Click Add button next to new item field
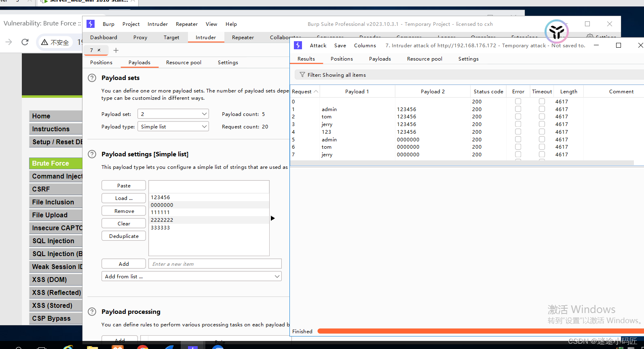The image size is (644, 349). click(124, 264)
